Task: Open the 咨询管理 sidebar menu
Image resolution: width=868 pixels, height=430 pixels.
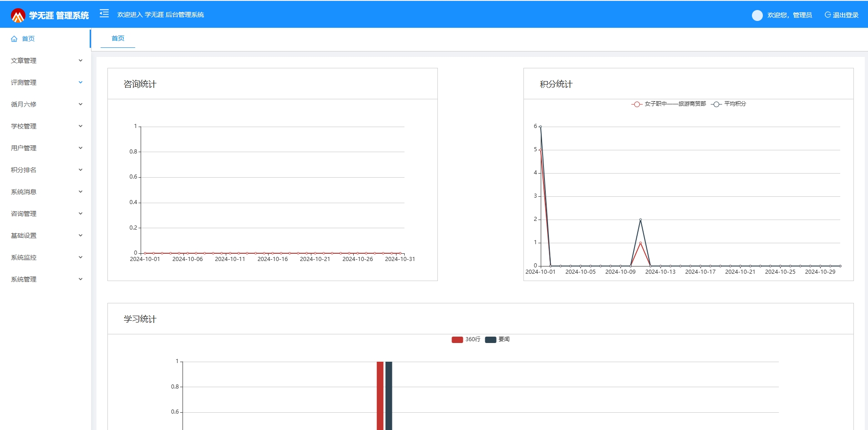Action: (x=24, y=214)
